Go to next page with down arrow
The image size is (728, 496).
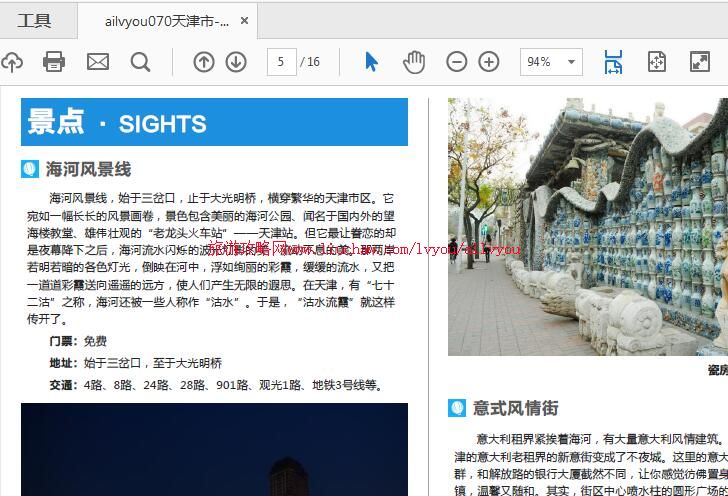[236, 62]
